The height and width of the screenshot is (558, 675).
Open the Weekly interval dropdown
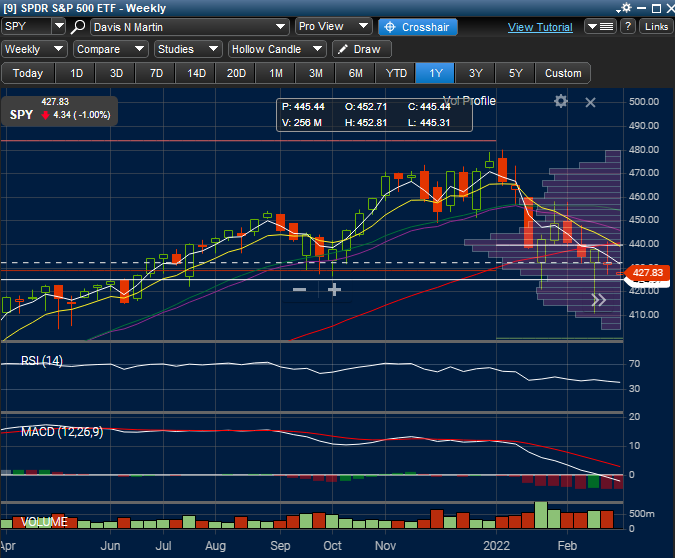tap(34, 49)
